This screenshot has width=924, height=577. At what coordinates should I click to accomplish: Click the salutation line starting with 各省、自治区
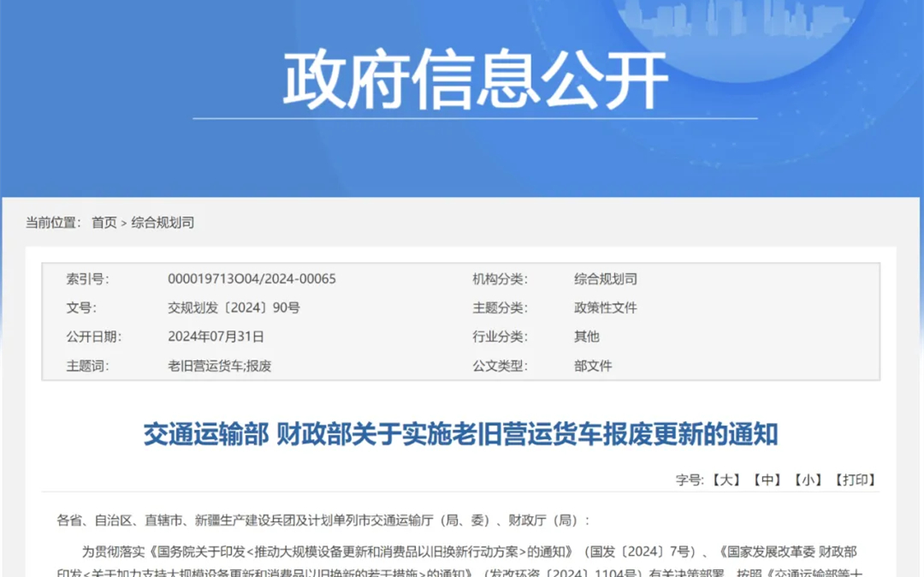point(323,520)
